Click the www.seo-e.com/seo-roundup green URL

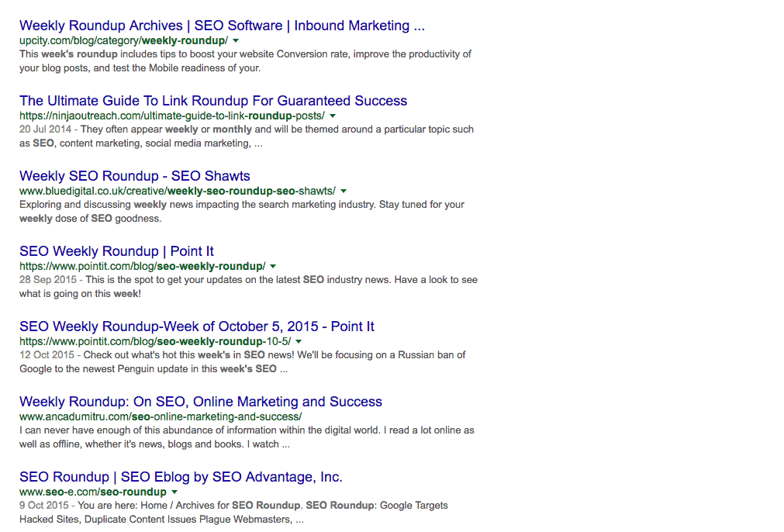coord(93,492)
